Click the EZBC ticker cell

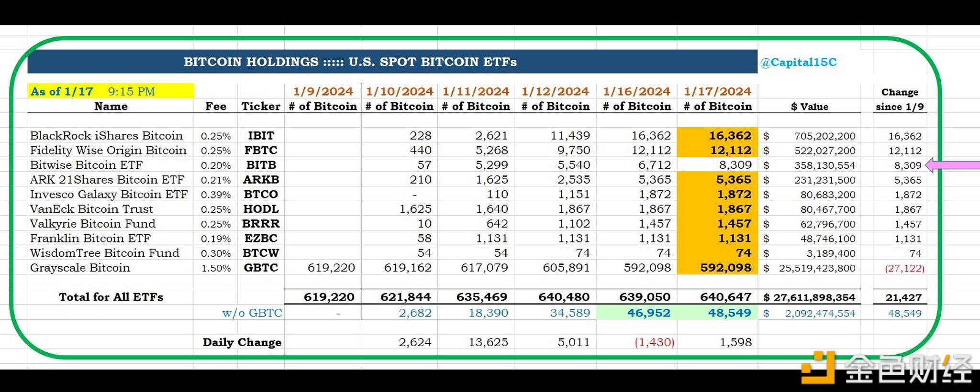point(261,238)
